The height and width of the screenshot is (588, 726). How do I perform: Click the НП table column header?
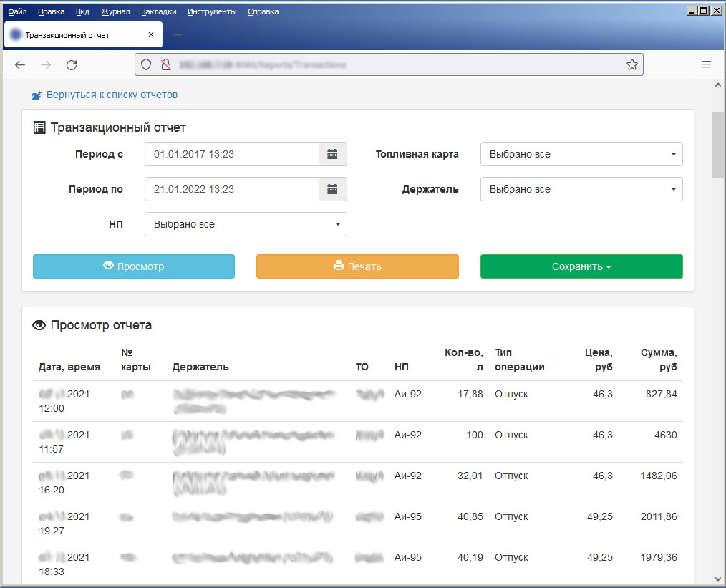tap(402, 367)
